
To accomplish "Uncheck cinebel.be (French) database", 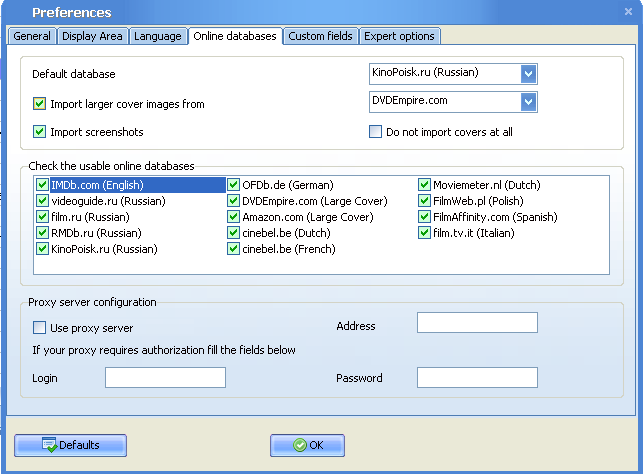I will pyautogui.click(x=233, y=248).
